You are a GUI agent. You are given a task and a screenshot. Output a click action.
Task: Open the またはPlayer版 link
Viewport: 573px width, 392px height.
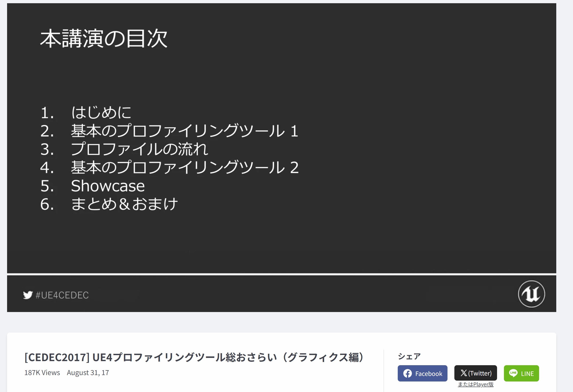(x=475, y=384)
